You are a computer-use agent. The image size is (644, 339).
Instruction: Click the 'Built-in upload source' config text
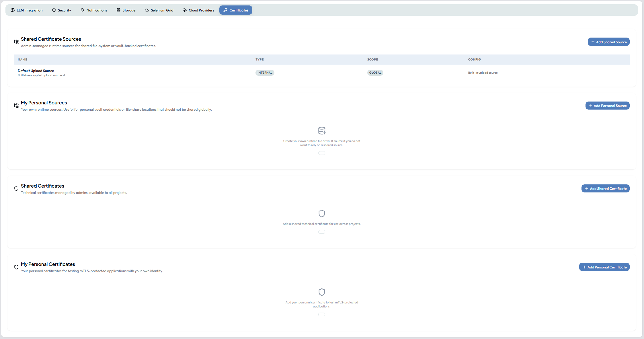click(x=483, y=73)
